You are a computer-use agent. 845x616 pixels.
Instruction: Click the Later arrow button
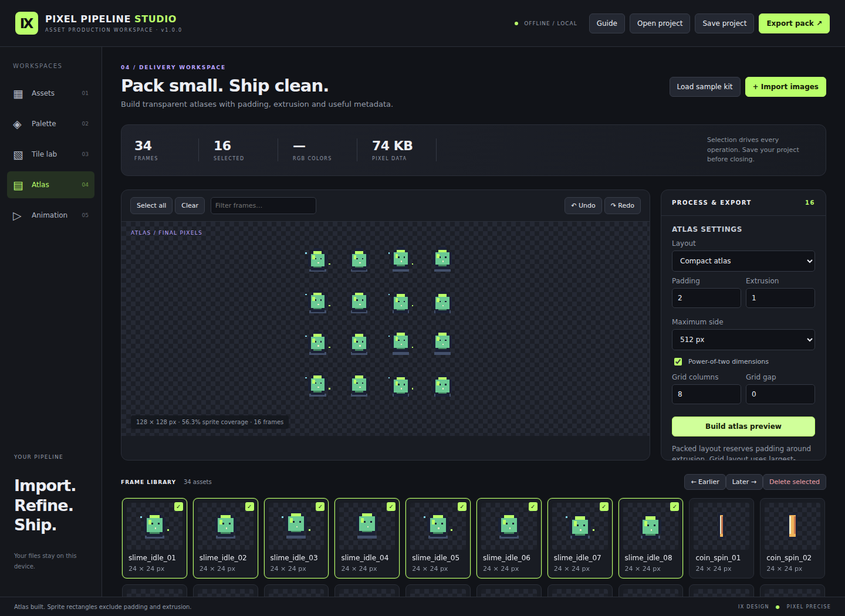coord(744,482)
